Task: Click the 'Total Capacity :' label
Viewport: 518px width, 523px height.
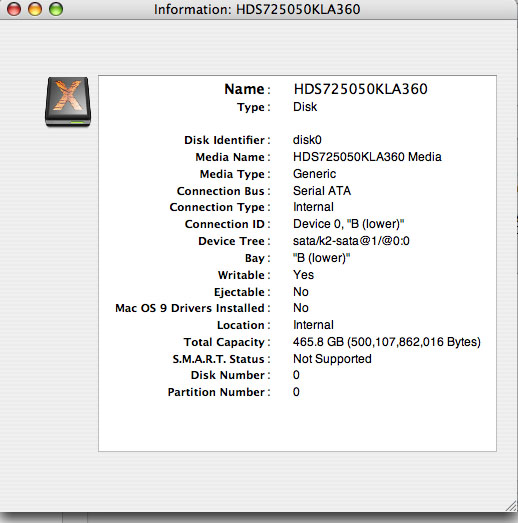Action: 227,342
